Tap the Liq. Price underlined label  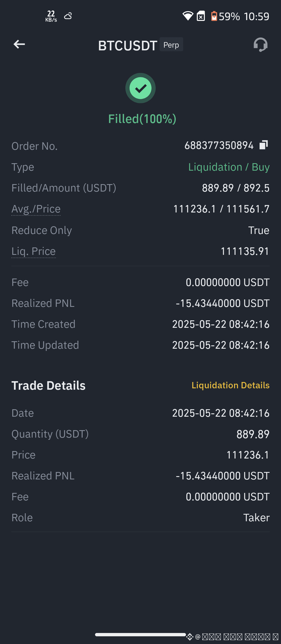(x=34, y=252)
